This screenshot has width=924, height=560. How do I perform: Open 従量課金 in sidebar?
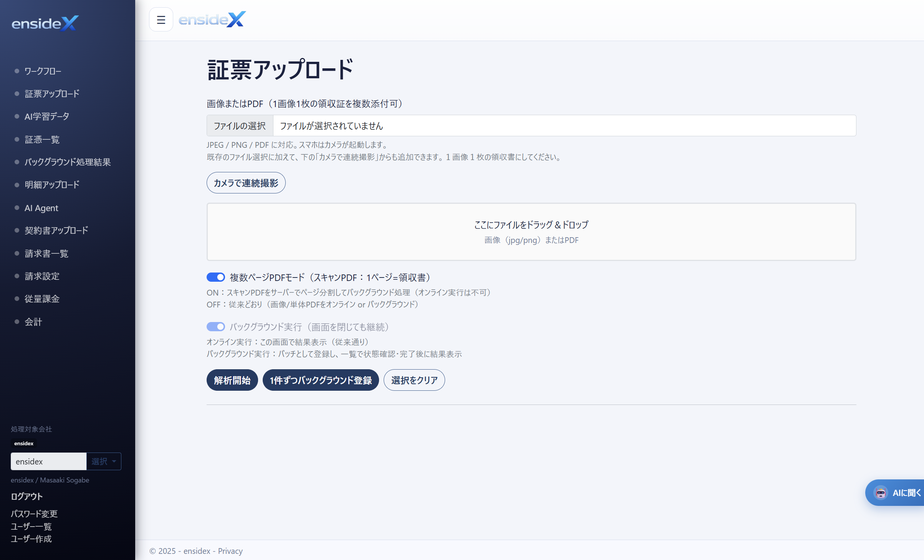point(42,299)
